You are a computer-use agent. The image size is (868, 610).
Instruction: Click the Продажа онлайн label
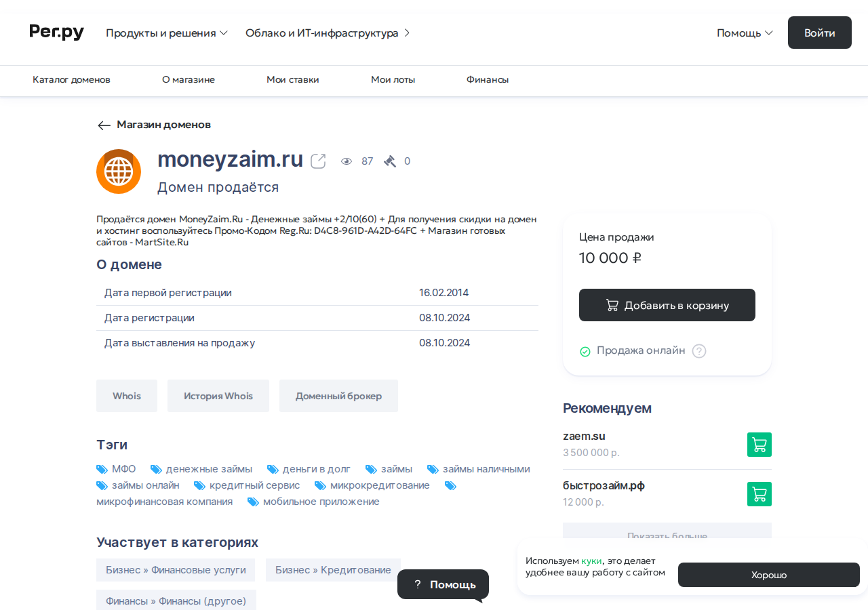[x=641, y=351]
